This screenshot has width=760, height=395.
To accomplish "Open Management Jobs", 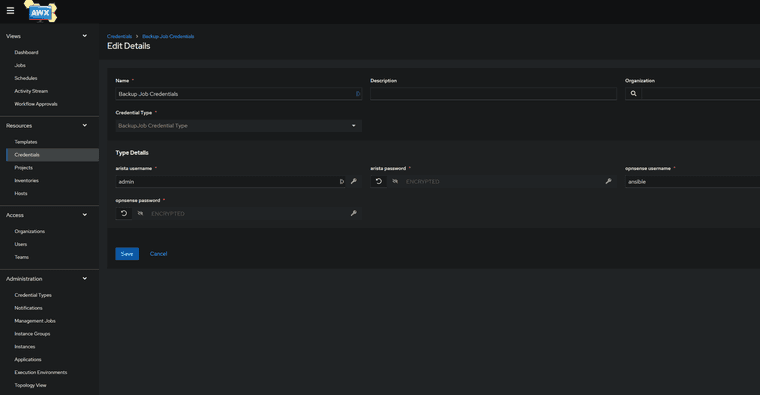I will coord(35,321).
